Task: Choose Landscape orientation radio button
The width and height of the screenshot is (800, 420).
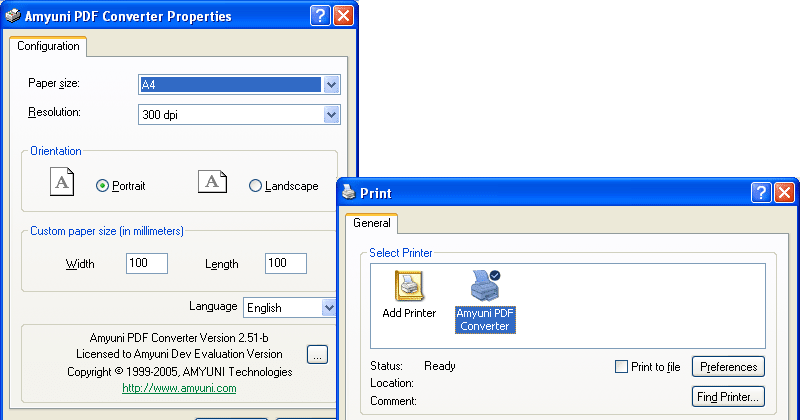Action: coord(255,186)
